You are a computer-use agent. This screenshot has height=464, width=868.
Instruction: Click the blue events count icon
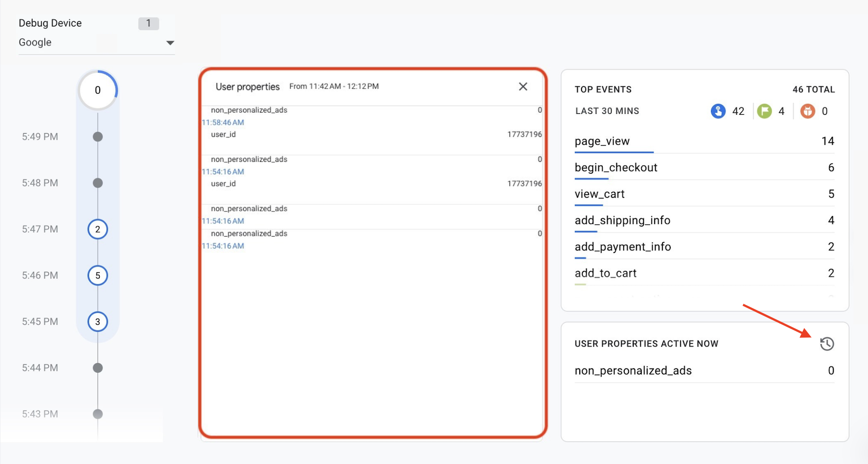click(x=718, y=111)
